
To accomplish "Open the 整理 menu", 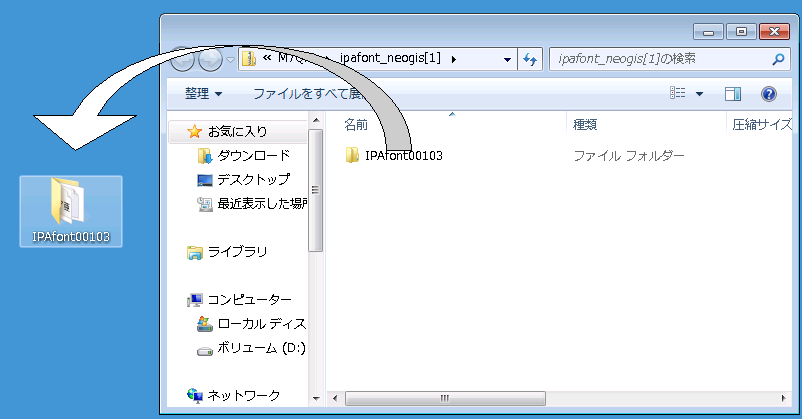I will tap(203, 94).
